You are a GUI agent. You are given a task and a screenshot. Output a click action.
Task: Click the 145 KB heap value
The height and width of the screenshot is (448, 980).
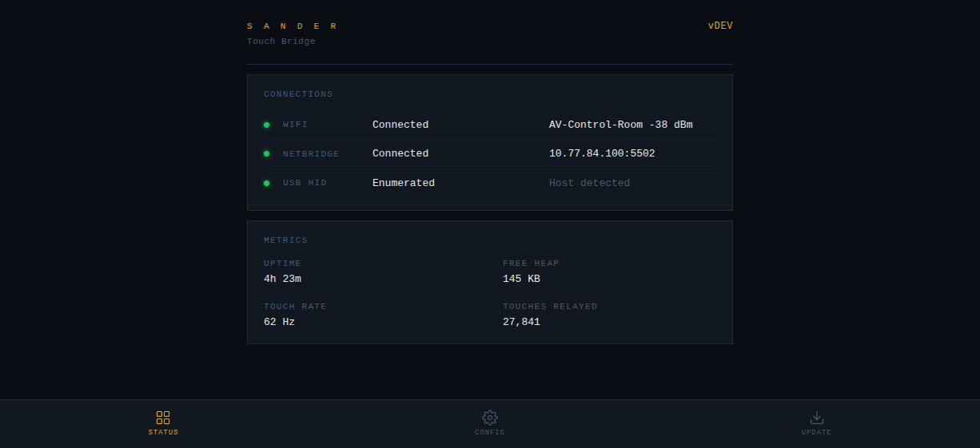(x=521, y=279)
